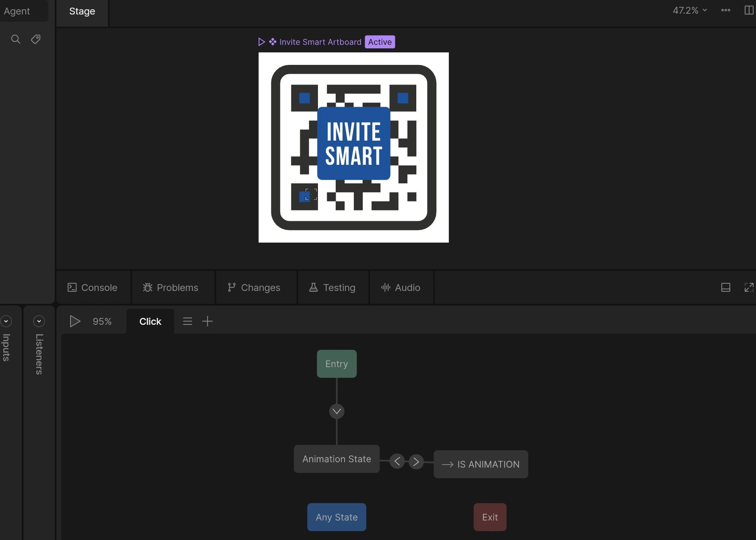Add a new state machine with plus icon
This screenshot has height=540, width=756.
point(208,321)
